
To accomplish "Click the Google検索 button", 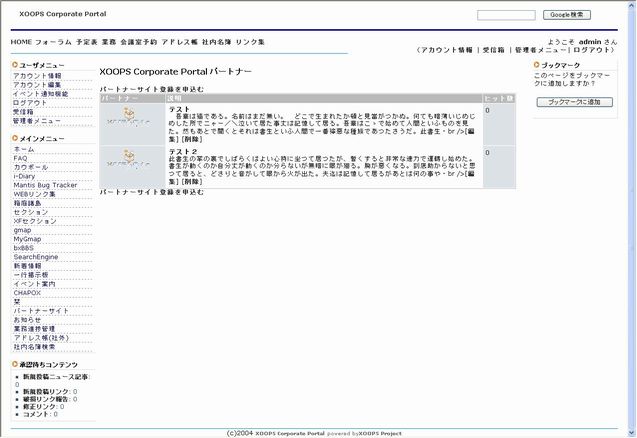I will pyautogui.click(x=567, y=15).
